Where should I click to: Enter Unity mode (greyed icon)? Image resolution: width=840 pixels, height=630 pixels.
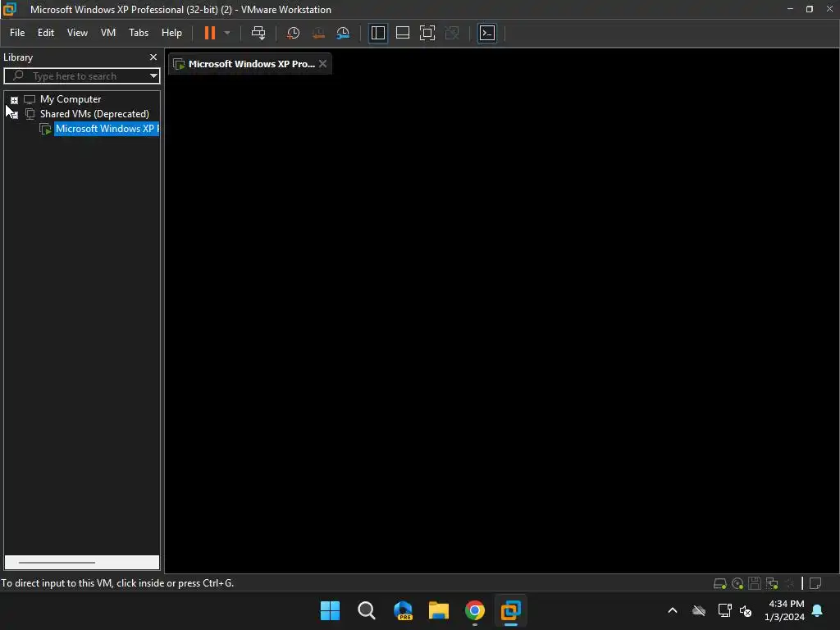click(452, 33)
